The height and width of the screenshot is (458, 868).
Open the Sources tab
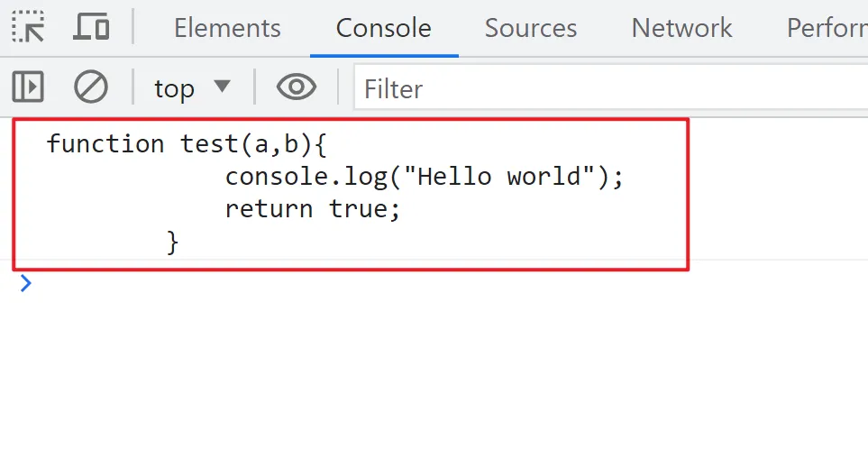point(530,28)
